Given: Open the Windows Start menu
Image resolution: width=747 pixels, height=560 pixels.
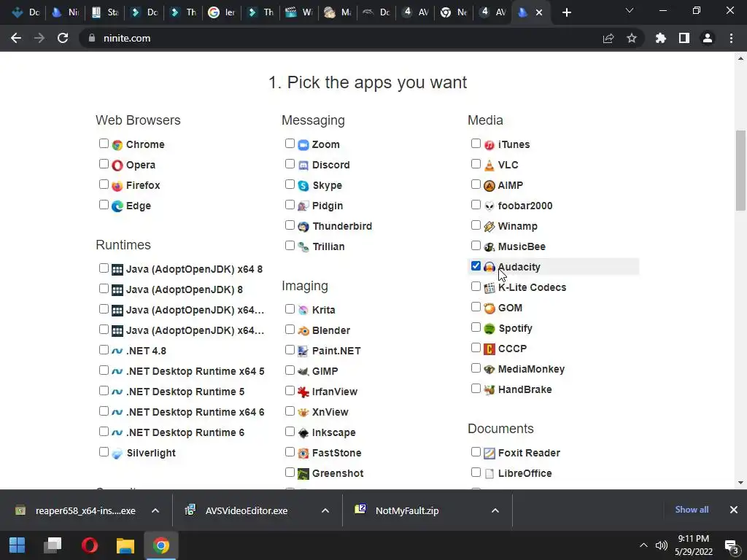Looking at the screenshot, I should coord(18,545).
